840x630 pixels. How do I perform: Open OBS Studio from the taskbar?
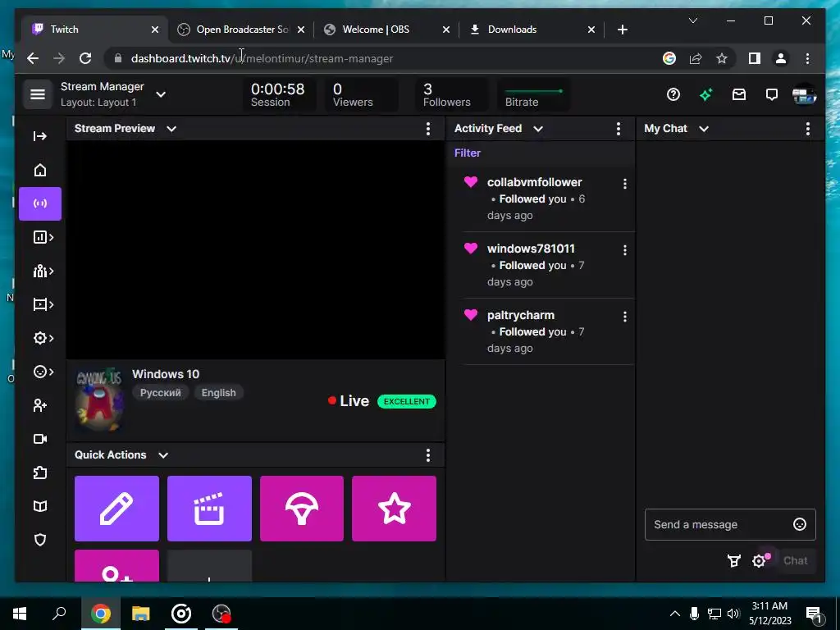[x=221, y=614]
